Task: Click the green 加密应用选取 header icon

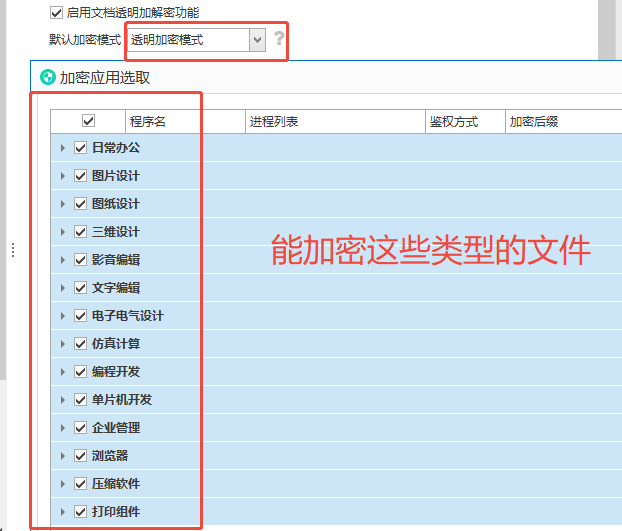Action: point(47,77)
